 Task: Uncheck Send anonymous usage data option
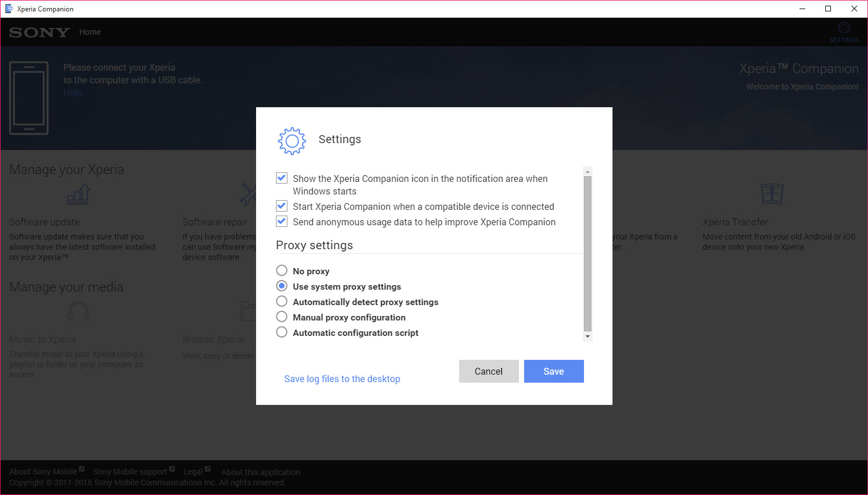pyautogui.click(x=282, y=221)
